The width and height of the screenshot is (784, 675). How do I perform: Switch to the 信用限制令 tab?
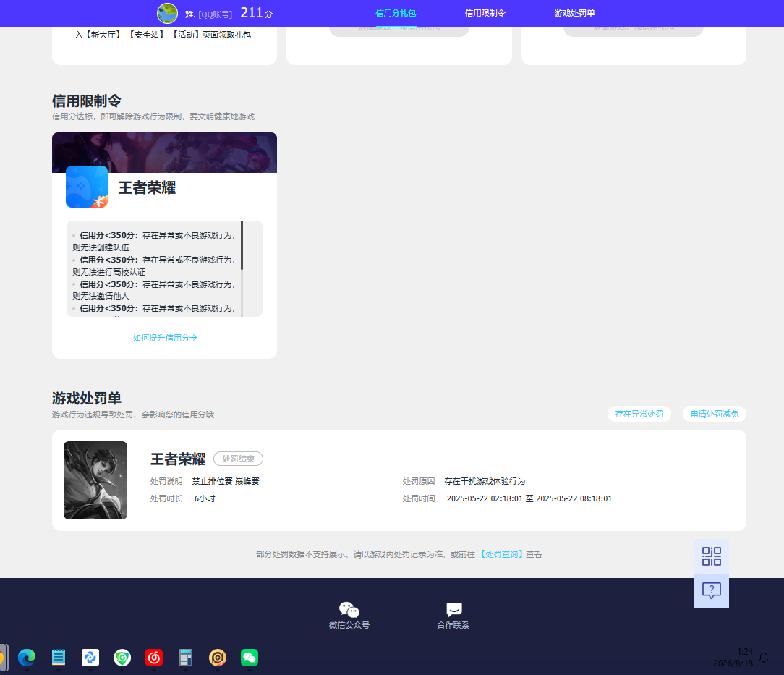point(485,13)
